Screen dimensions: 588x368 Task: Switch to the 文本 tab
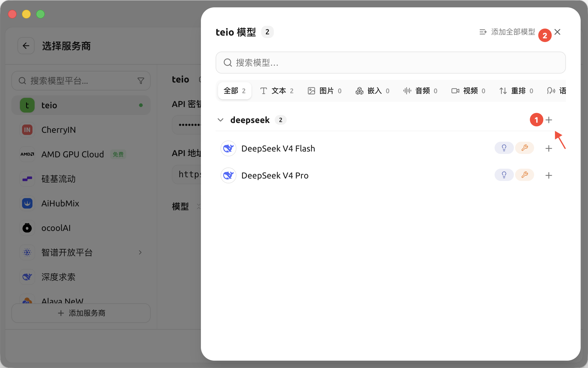277,91
